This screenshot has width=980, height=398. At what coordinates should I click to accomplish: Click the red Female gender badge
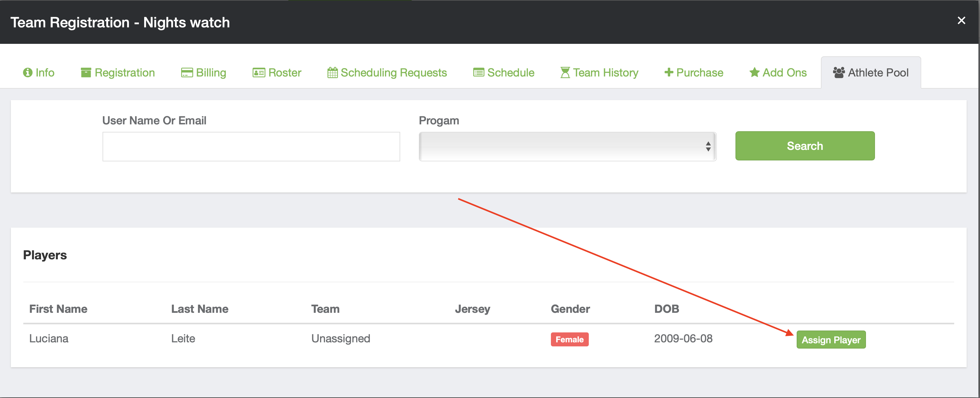click(x=570, y=339)
